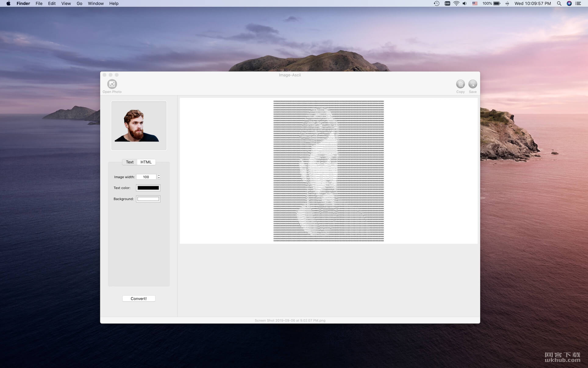588x368 pixels.
Task: Copy the ASCII output with Copy icon
Action: tap(460, 84)
